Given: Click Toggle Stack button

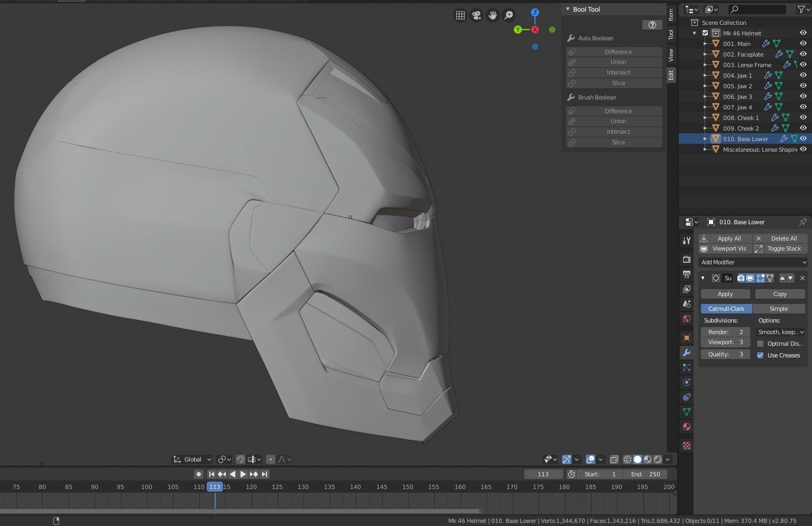Looking at the screenshot, I should (780, 248).
